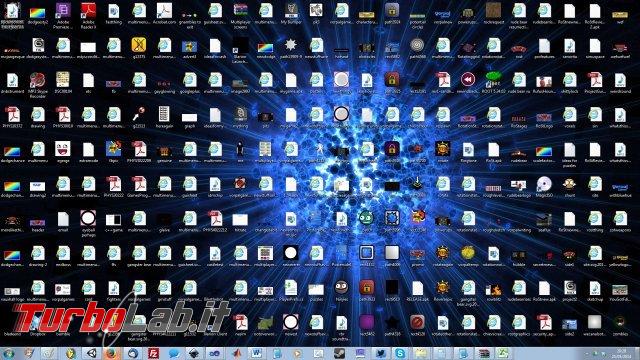
Task: Open Skype from the taskbar
Action: click(x=400, y=353)
